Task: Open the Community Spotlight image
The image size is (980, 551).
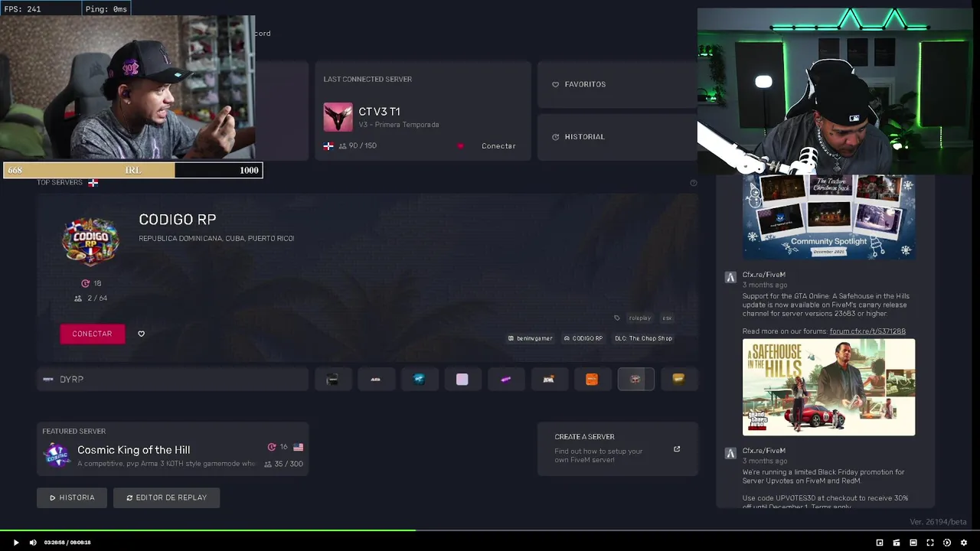Action: click(828, 217)
